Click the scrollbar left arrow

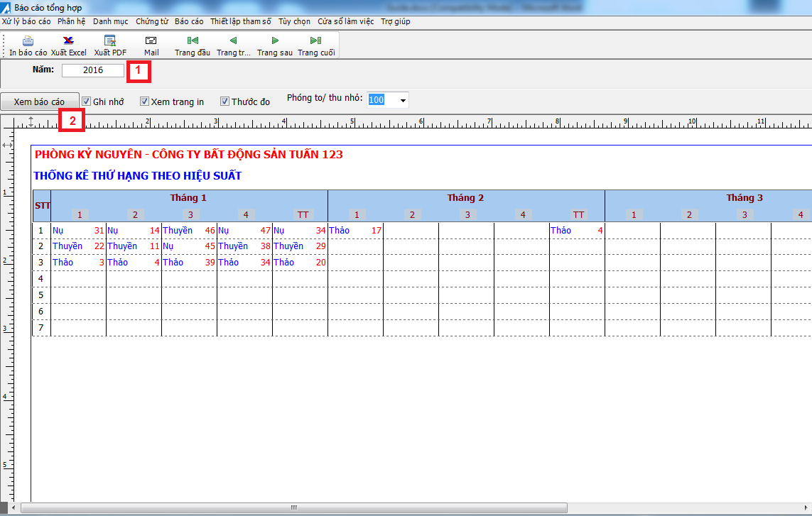13,507
